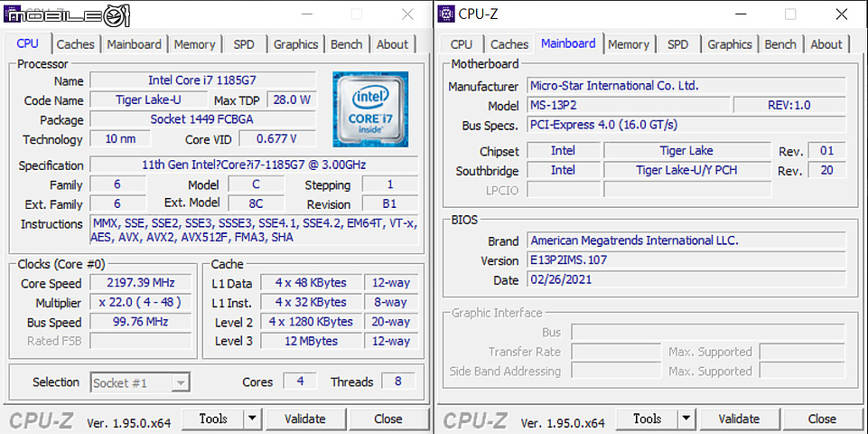Click the Southbridge value Tiger Lake-U/Y PCH

tap(687, 170)
